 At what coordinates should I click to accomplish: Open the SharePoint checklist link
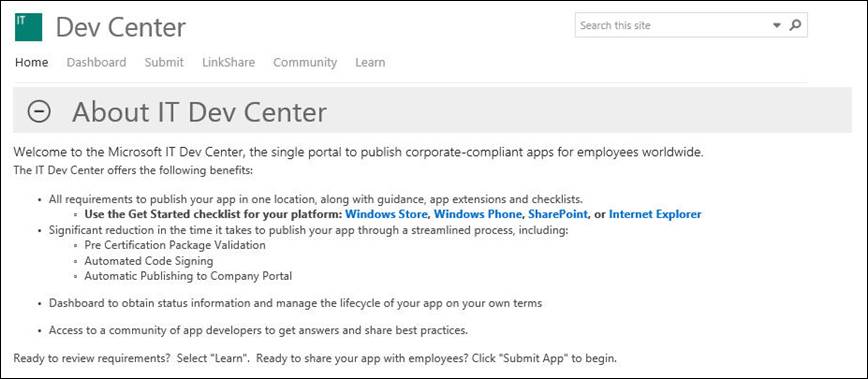click(557, 214)
